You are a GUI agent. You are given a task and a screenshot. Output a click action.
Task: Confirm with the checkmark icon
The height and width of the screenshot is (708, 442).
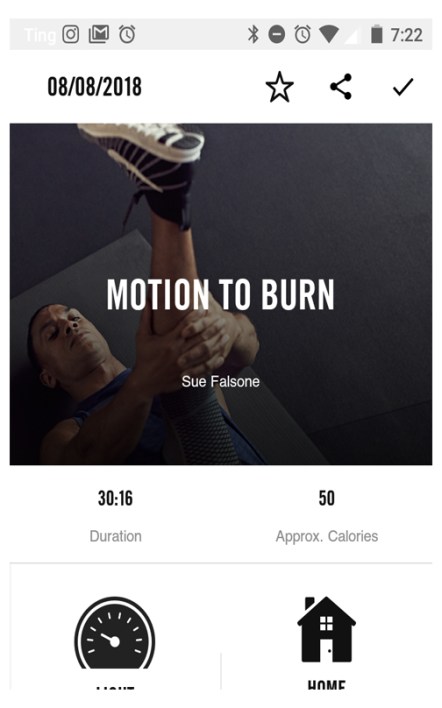click(403, 87)
